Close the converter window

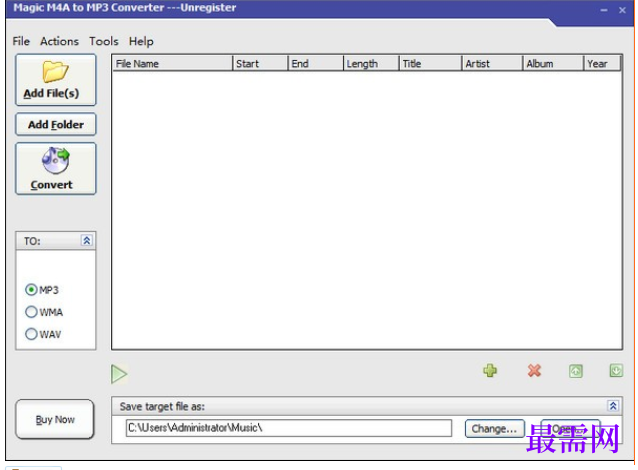pos(622,10)
